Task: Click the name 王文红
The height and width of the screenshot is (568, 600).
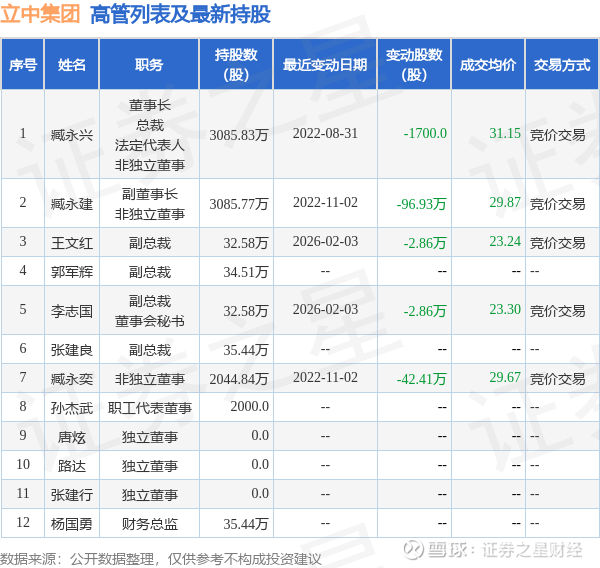Action: [x=72, y=243]
